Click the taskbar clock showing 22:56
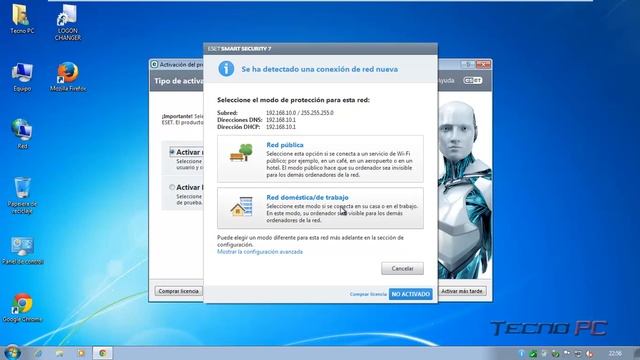 pyautogui.click(x=615, y=353)
